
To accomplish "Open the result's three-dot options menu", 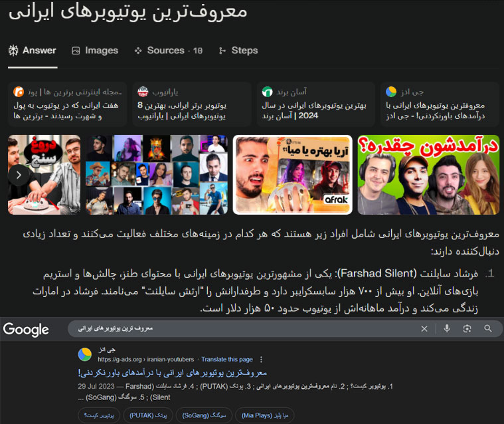I will click(261, 360).
